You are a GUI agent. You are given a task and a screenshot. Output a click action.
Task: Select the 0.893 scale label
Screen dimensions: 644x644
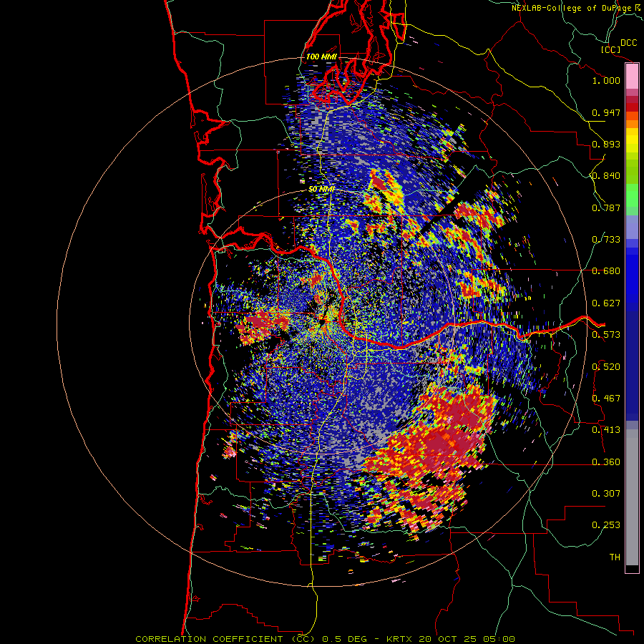tap(606, 144)
